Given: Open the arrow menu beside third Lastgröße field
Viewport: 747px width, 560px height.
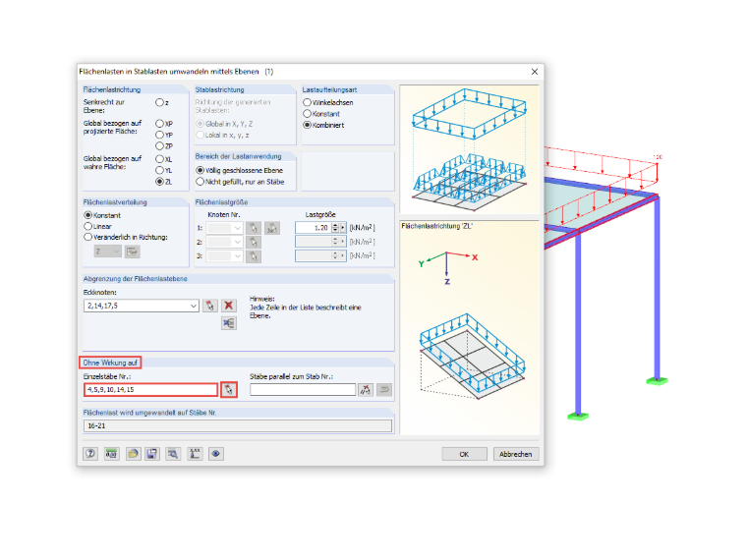Looking at the screenshot, I should (342, 255).
